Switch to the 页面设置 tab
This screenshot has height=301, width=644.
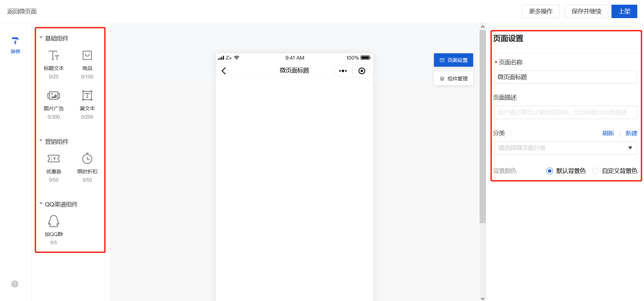(x=453, y=60)
